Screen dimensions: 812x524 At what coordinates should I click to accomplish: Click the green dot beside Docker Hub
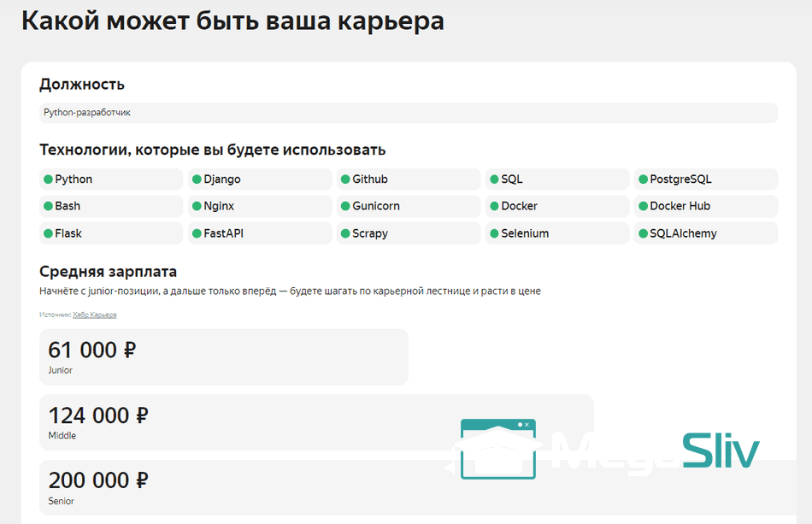pyautogui.click(x=644, y=206)
